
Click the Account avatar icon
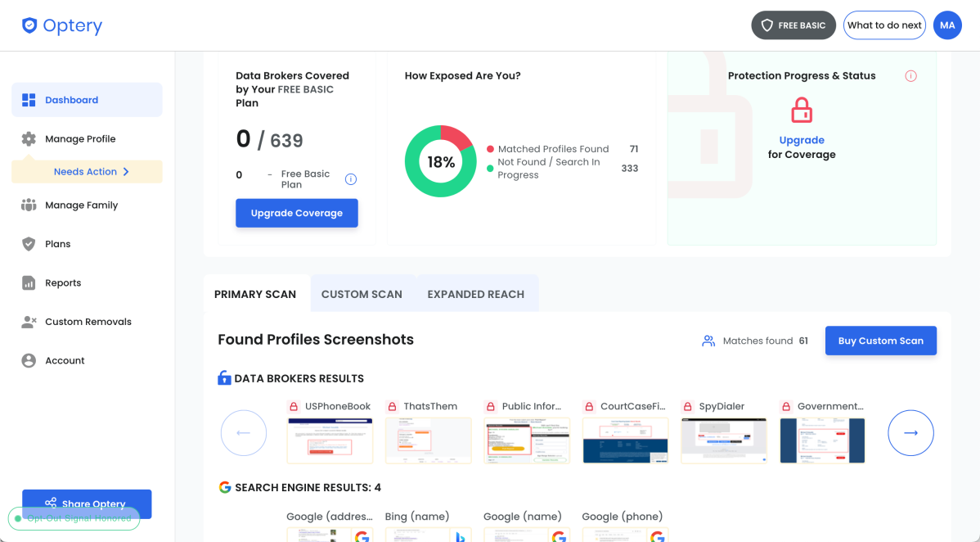(x=29, y=360)
